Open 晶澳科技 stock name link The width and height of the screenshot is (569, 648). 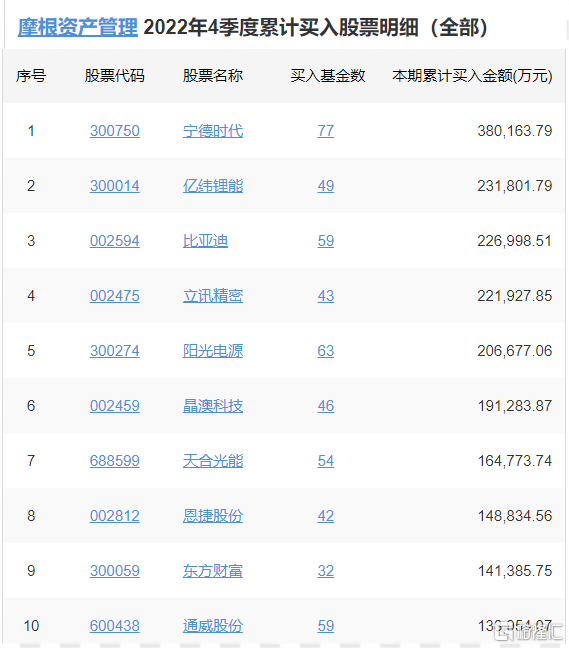point(213,406)
